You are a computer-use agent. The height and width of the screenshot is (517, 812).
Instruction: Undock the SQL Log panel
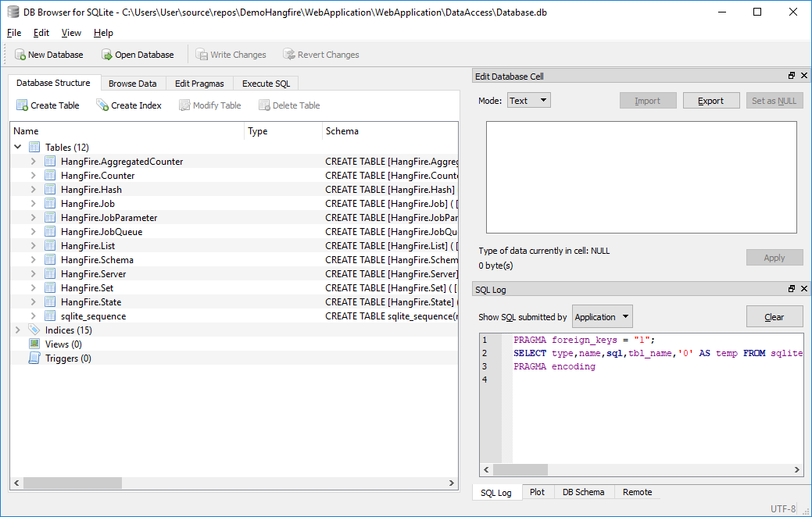pos(791,289)
